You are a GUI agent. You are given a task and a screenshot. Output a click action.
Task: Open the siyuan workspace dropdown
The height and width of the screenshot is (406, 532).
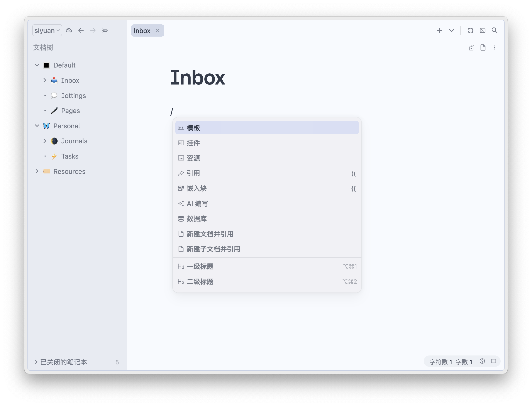click(x=47, y=30)
